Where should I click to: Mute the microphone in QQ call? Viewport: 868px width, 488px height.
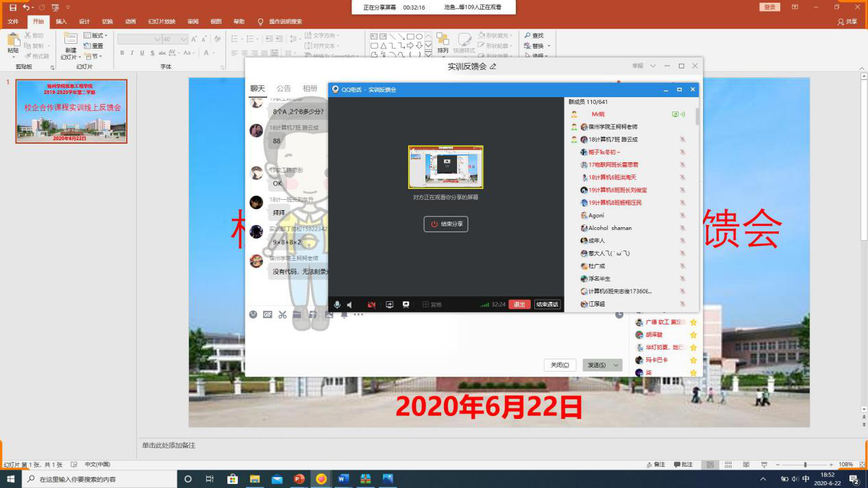coord(337,305)
